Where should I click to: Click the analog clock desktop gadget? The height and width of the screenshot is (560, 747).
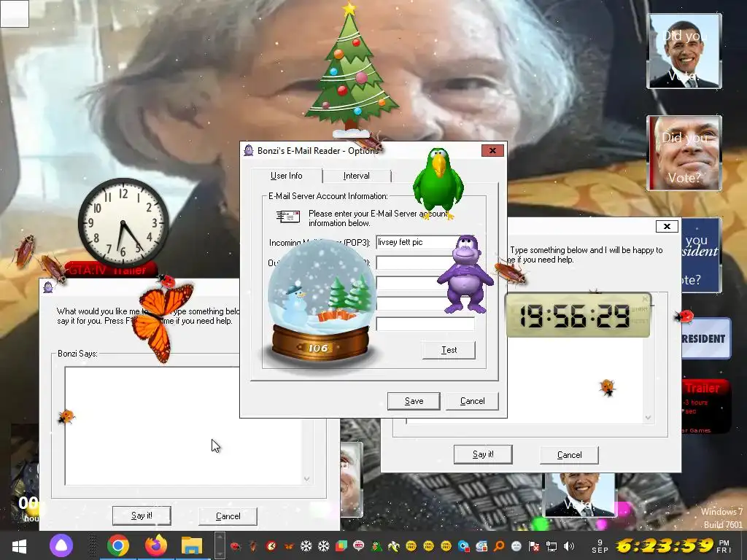pyautogui.click(x=123, y=222)
